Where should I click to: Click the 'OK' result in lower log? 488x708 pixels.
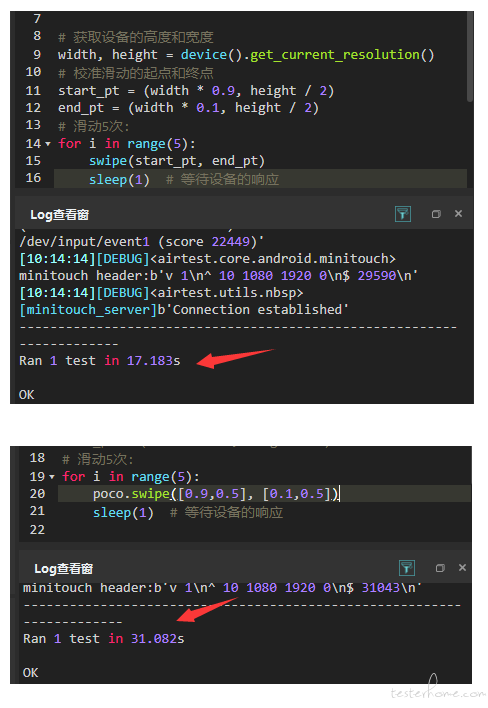point(30,673)
